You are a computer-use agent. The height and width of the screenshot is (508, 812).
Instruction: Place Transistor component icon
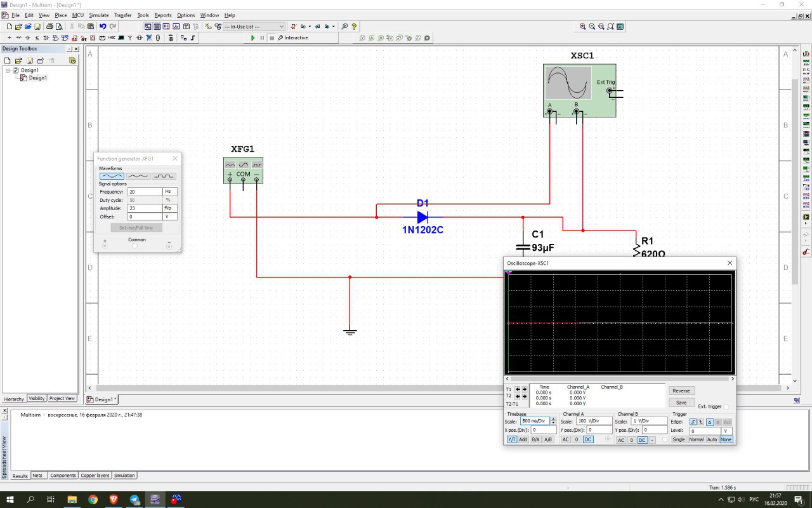(37, 38)
